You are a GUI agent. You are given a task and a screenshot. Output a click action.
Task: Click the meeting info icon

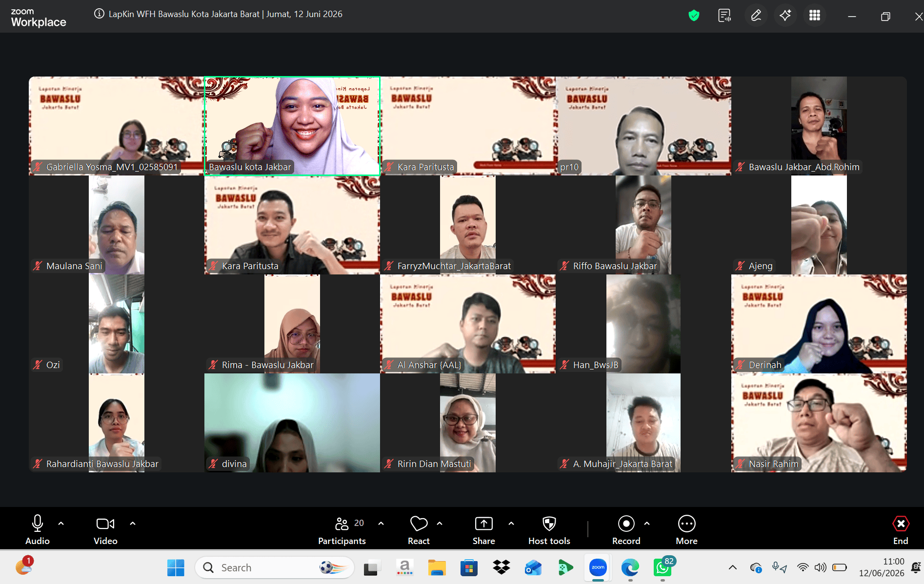[99, 14]
